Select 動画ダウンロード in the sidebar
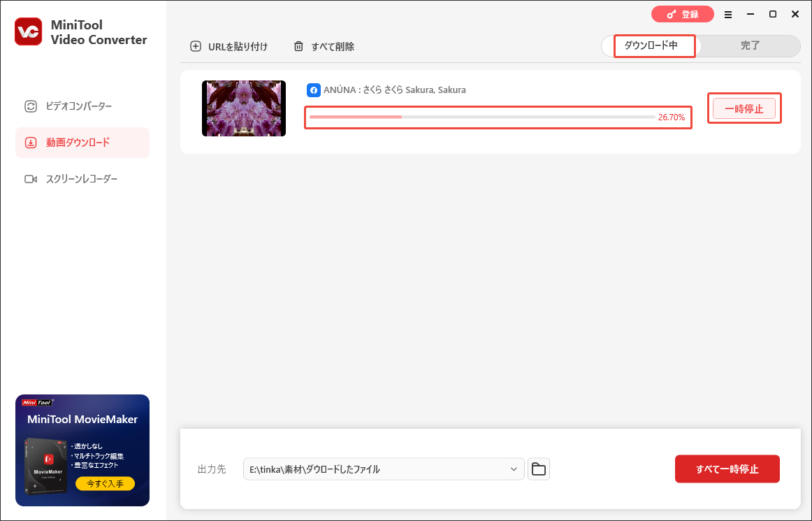 (82, 143)
